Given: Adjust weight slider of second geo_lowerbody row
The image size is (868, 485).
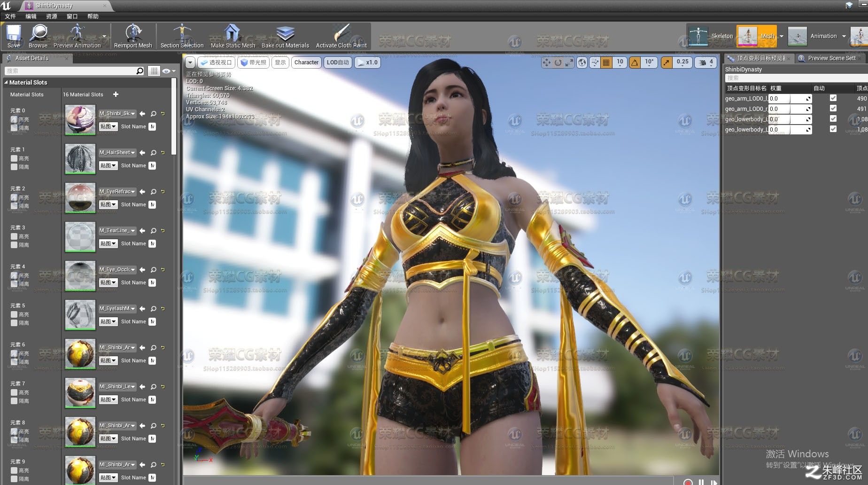Looking at the screenshot, I should pyautogui.click(x=790, y=130).
